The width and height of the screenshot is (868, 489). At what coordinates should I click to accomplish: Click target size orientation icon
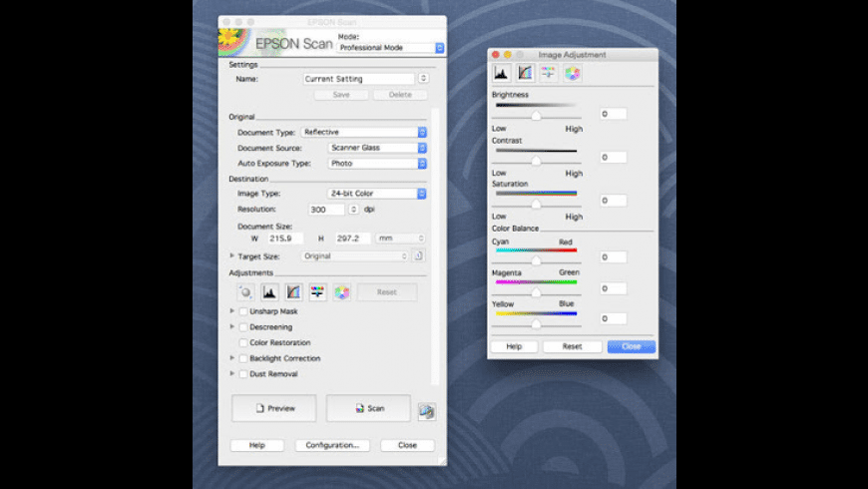point(418,255)
